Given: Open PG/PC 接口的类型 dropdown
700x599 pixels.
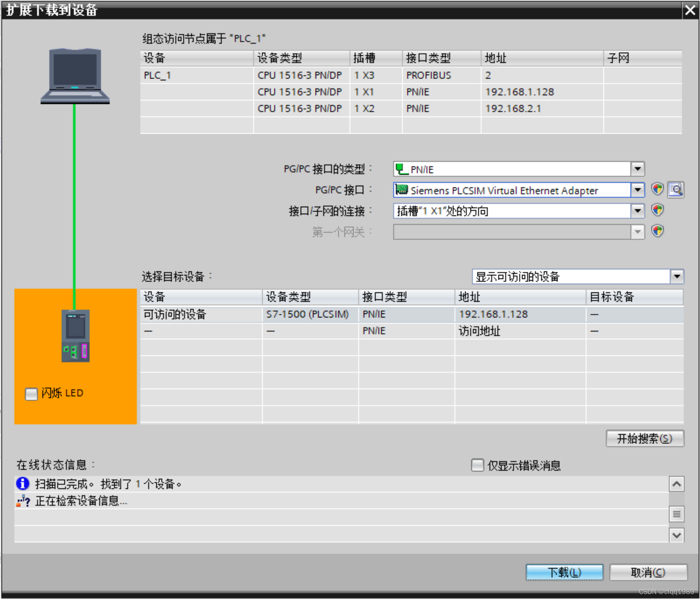Looking at the screenshot, I should 637,169.
